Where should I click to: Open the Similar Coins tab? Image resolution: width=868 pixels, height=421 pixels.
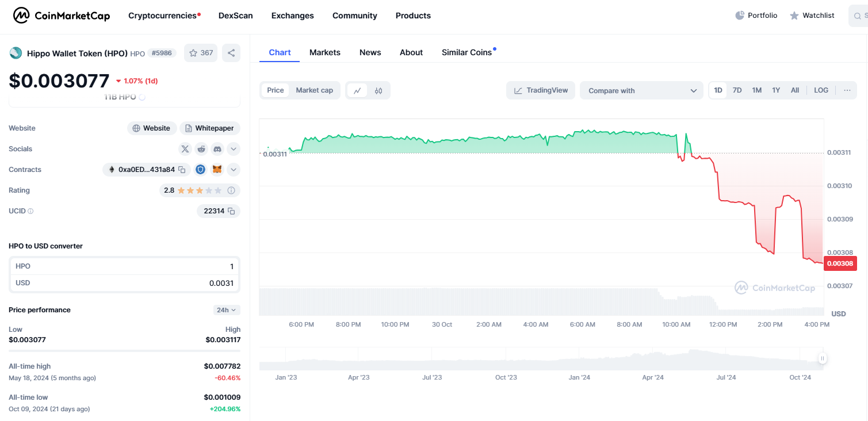(x=466, y=52)
